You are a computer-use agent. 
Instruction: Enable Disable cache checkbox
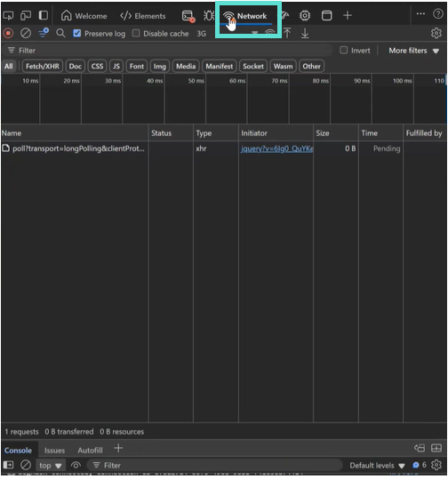pos(136,33)
